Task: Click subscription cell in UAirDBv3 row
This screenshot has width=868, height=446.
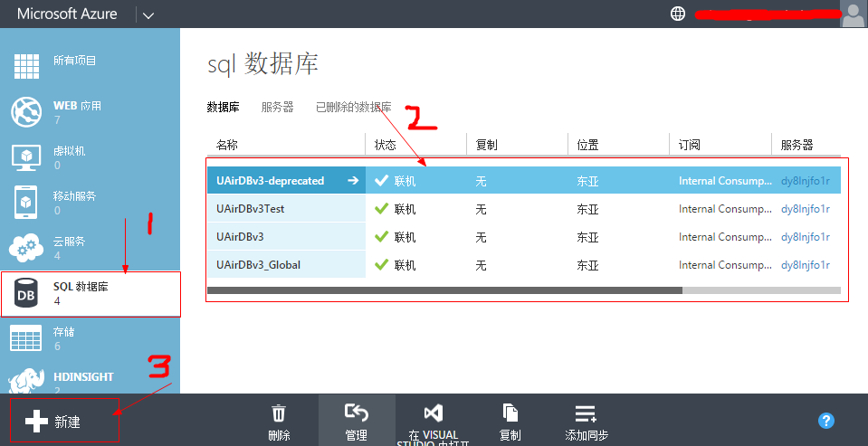Action: click(725, 237)
